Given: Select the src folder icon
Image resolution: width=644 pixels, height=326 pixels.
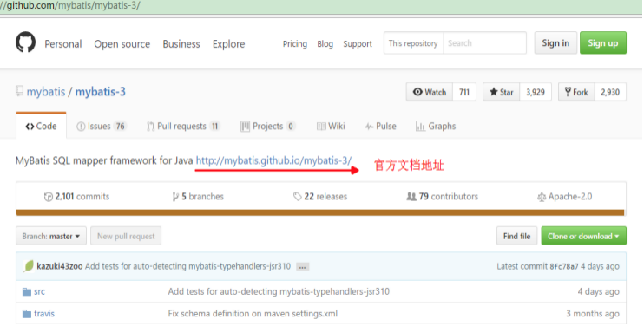Looking at the screenshot, I should (x=27, y=292).
